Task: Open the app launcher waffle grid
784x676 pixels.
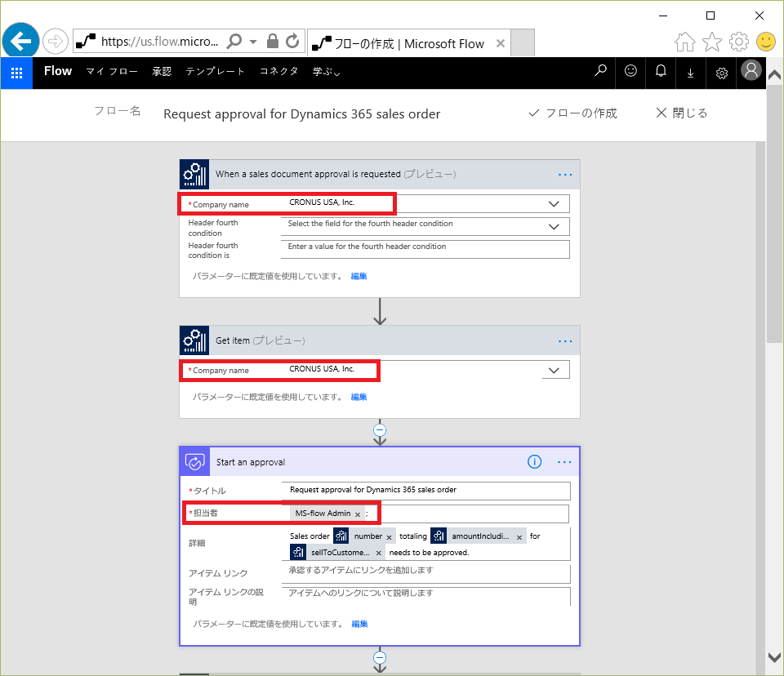Action: [x=16, y=73]
